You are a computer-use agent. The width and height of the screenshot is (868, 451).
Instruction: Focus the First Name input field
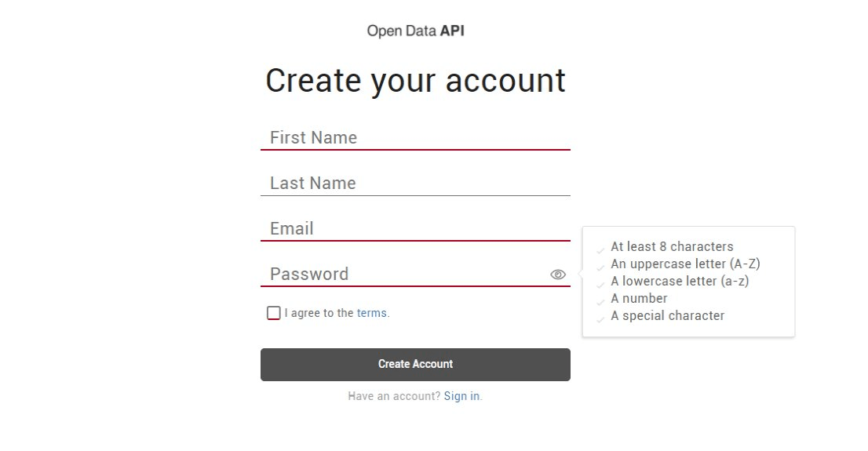click(414, 138)
